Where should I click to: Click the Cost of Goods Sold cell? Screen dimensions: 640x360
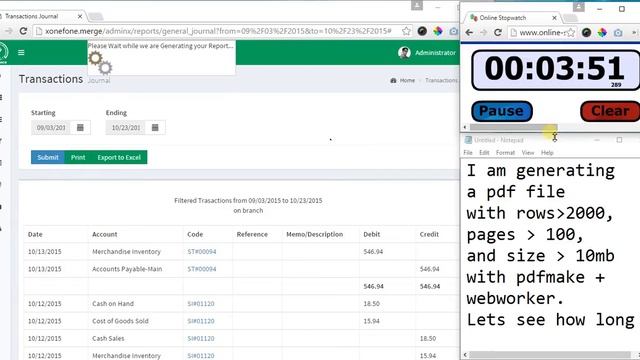(120, 321)
